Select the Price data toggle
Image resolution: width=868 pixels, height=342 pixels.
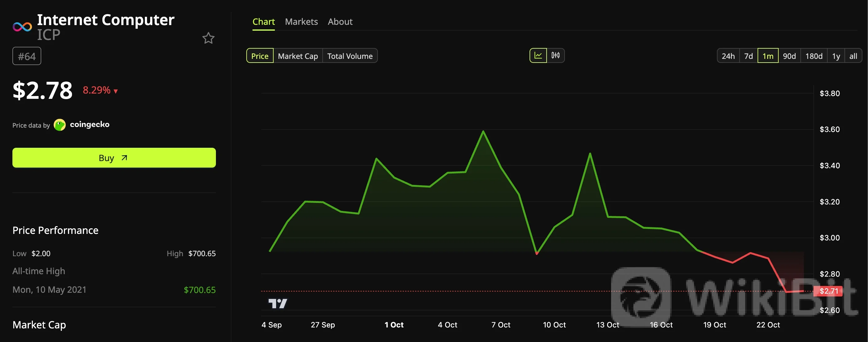[x=260, y=56]
